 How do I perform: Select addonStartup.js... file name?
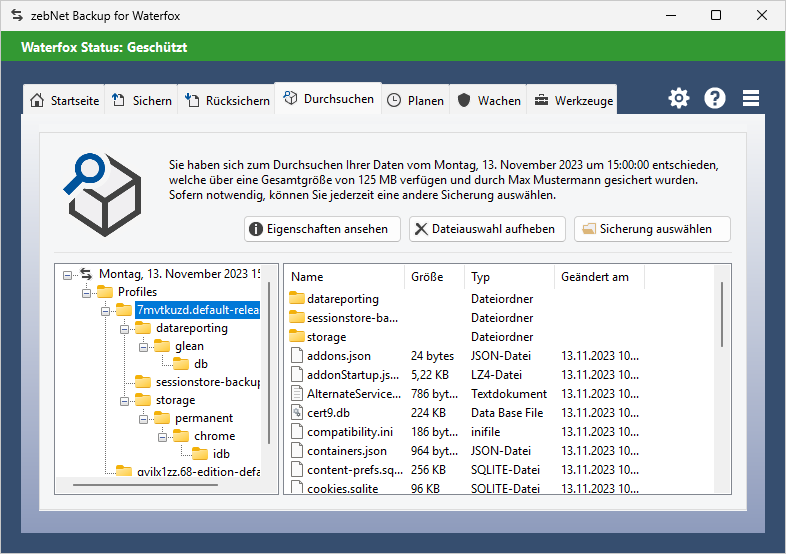click(353, 375)
